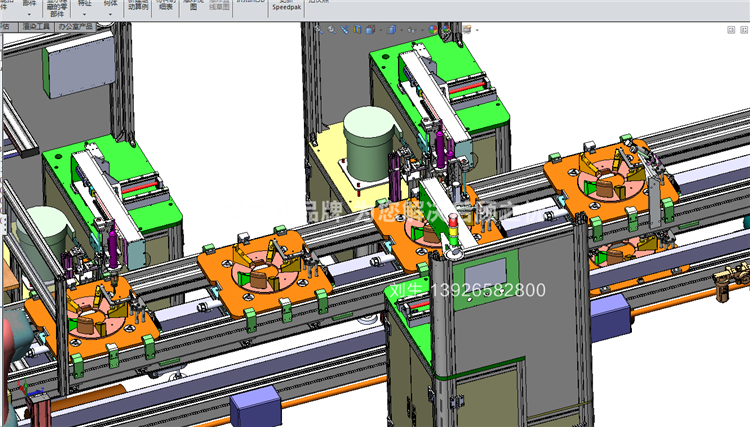Click Apply Scene icon
The width and height of the screenshot is (750, 427).
(446, 30)
